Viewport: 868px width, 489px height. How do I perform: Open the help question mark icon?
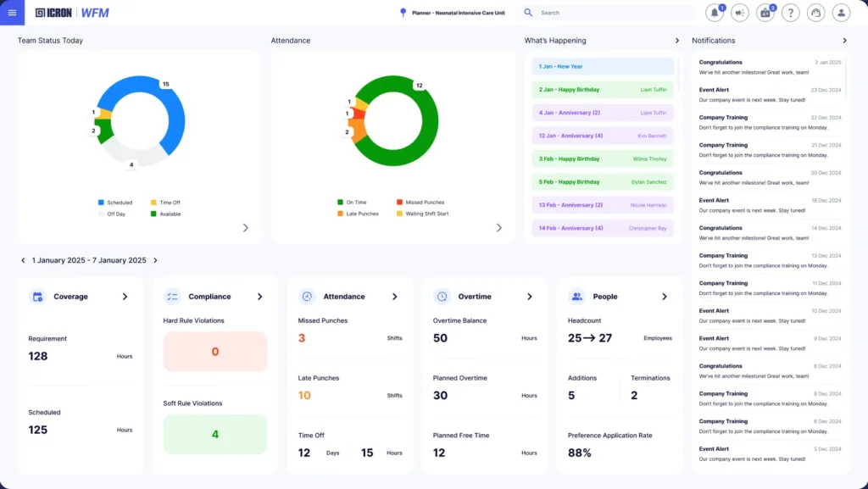[x=791, y=13]
